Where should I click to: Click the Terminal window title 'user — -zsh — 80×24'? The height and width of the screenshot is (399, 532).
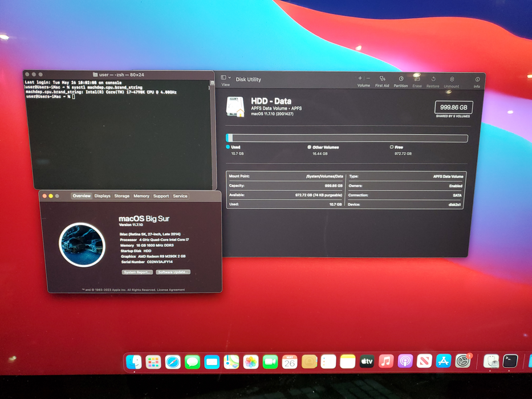tap(121, 75)
